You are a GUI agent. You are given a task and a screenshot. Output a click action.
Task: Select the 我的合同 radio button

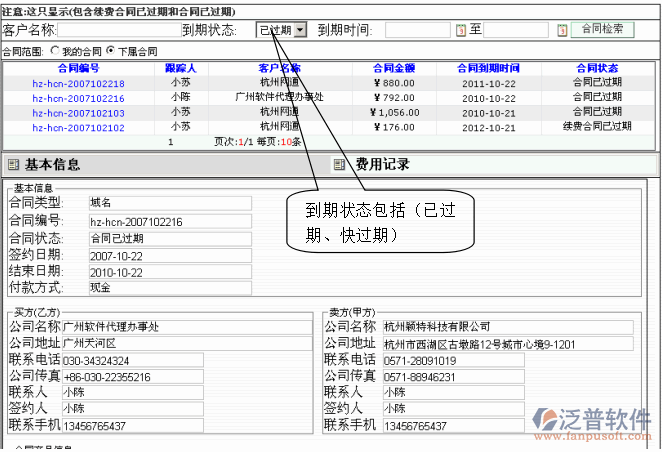click(x=55, y=50)
